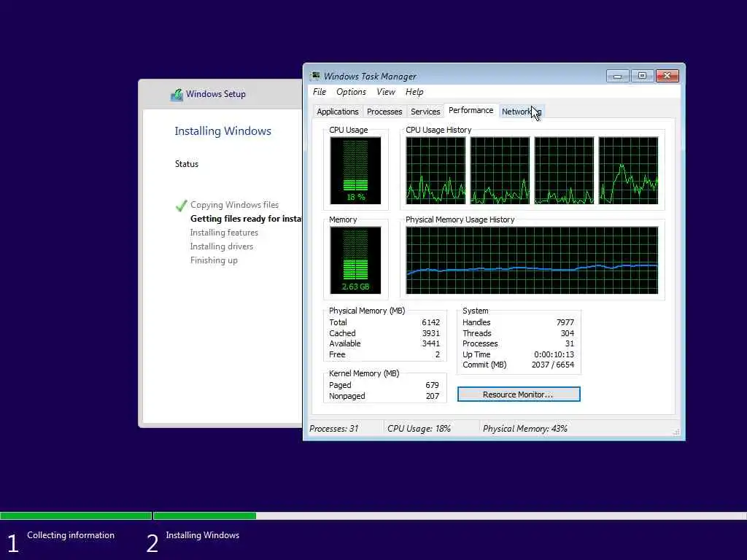Click the System Processes value 31
The width and height of the screenshot is (747, 560).
pos(569,344)
